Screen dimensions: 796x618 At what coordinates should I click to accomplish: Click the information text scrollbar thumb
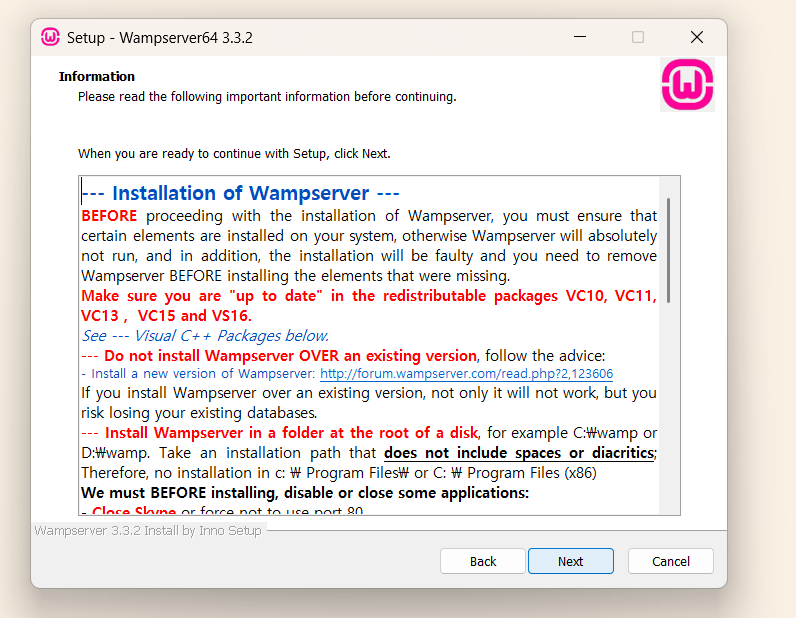[x=669, y=250]
